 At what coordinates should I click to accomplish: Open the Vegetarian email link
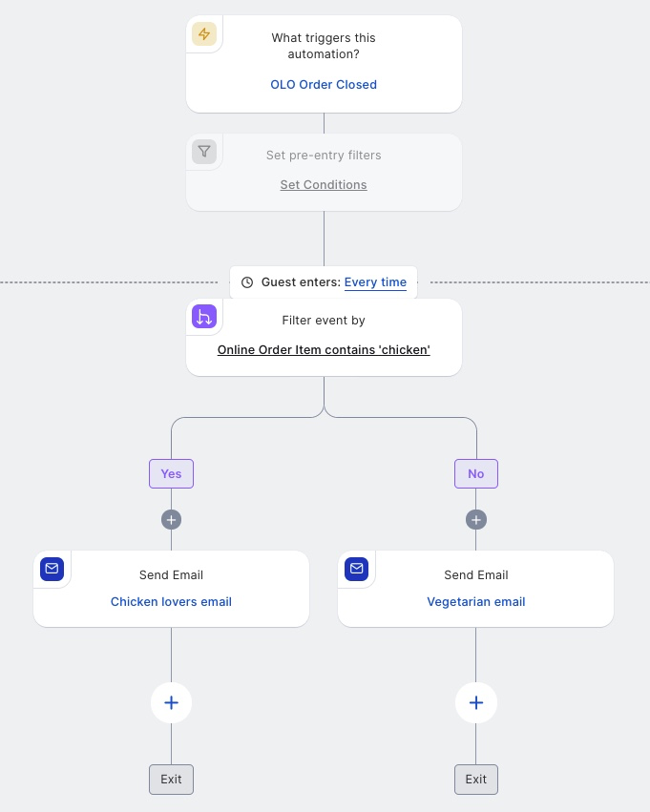click(x=476, y=602)
